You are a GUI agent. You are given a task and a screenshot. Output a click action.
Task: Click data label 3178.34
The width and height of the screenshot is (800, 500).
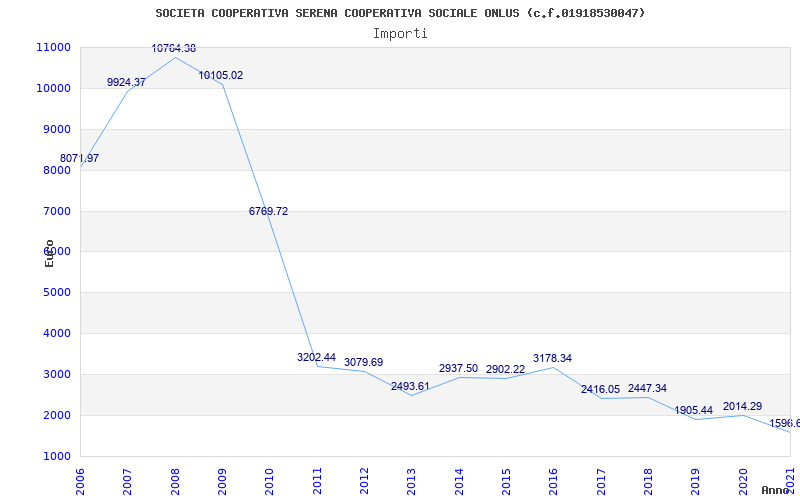pos(553,358)
